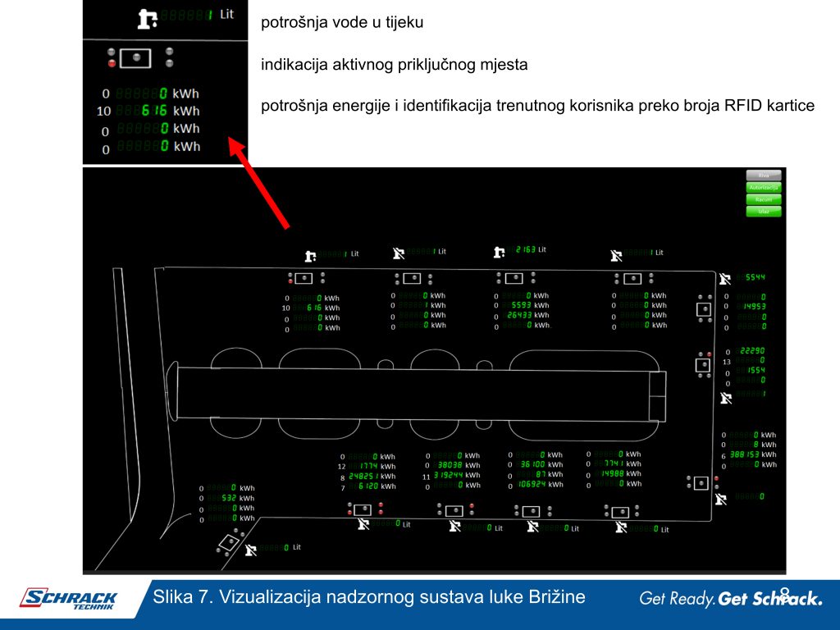The image size is (840, 630).
Task: Click crossed-out tap under the 319244 kWh pedestal
Action: tap(454, 526)
